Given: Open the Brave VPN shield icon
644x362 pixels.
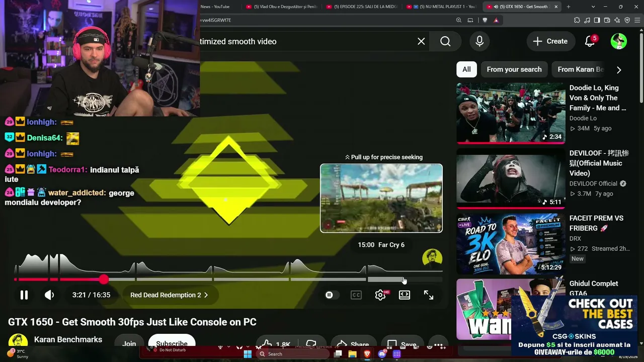Looking at the screenshot, I should point(627,20).
